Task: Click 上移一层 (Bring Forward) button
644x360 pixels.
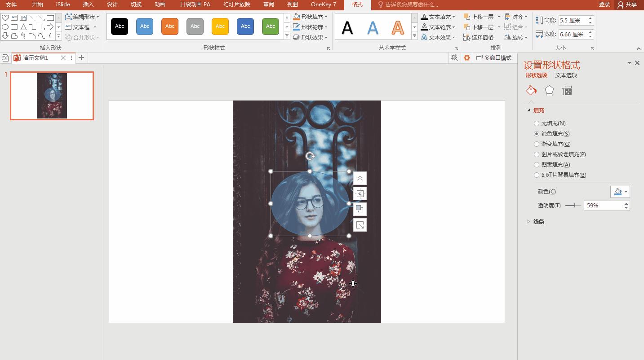Action: 479,17
